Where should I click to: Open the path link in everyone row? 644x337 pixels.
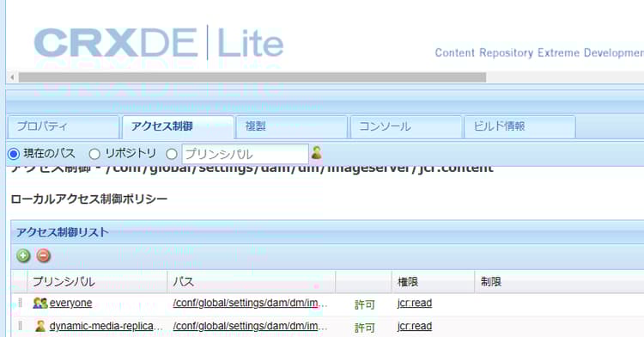pos(250,303)
